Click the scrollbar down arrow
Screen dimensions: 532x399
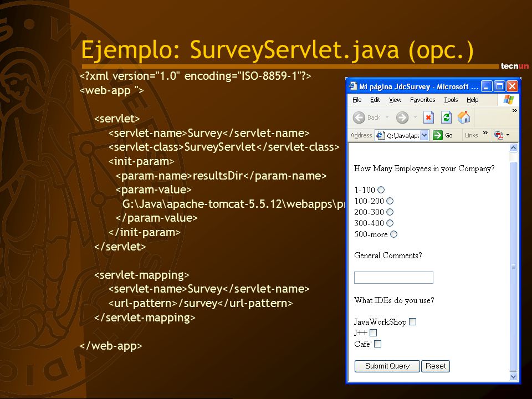(x=513, y=376)
